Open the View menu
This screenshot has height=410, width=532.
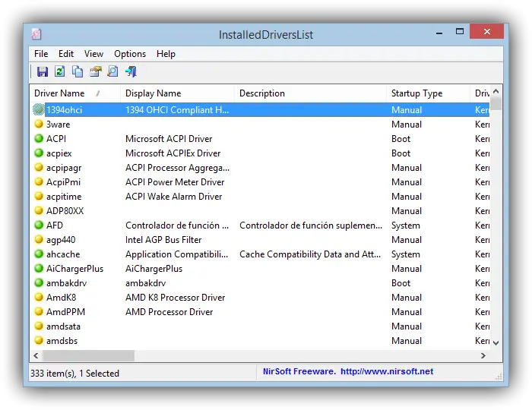point(93,54)
